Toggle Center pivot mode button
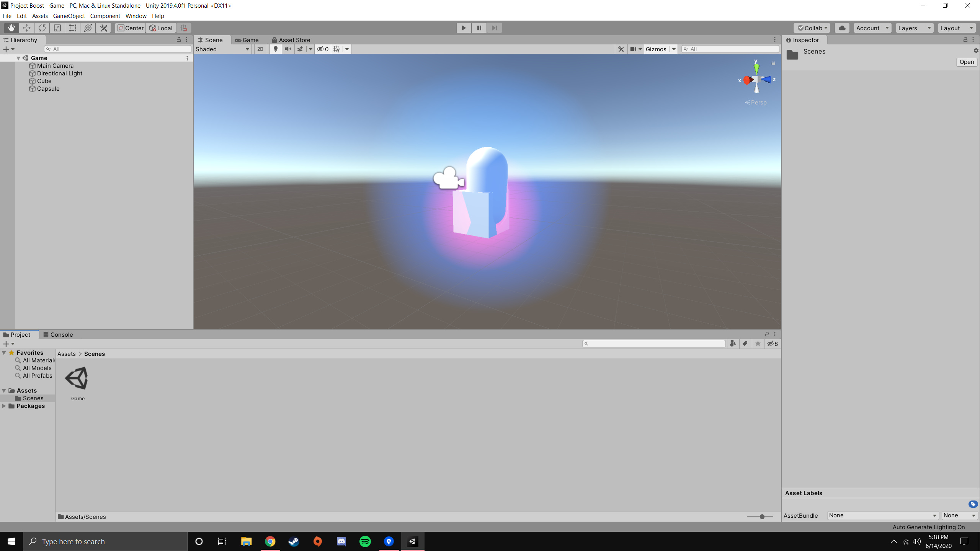 tap(130, 28)
